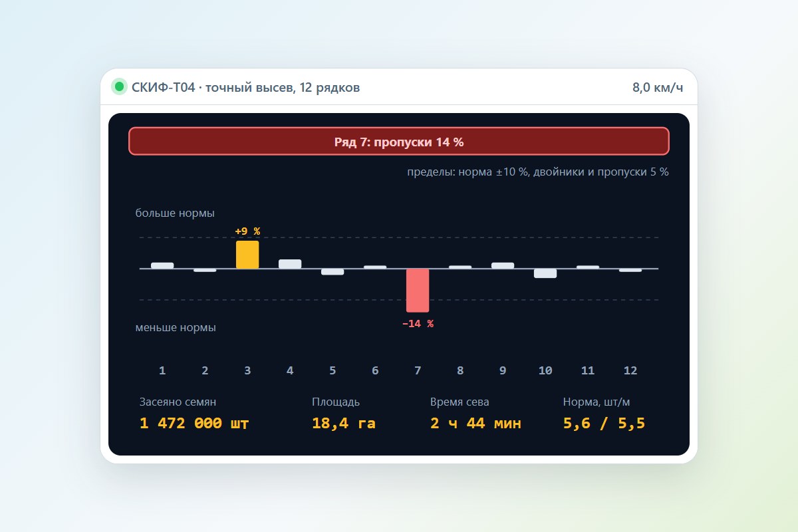The width and height of the screenshot is (798, 532).
Task: Click row number 10 on the axis
Action: 545,371
